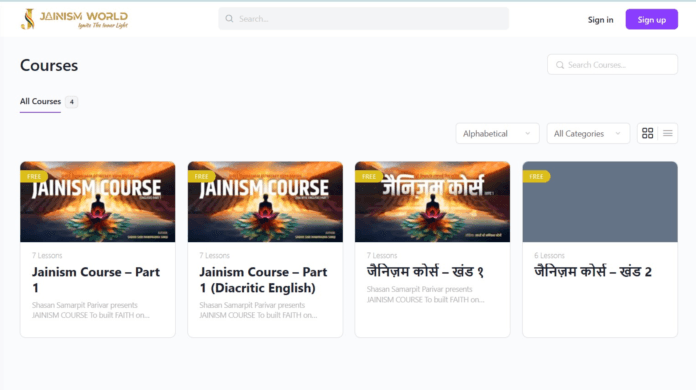This screenshot has width=696, height=390.
Task: Click the magnifier icon in Search Courses field
Action: (560, 65)
